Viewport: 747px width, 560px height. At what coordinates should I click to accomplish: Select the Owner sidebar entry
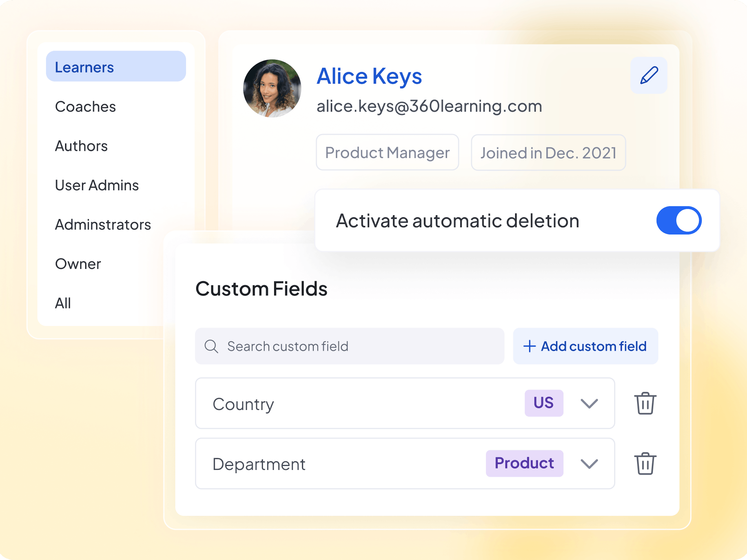coord(78,264)
